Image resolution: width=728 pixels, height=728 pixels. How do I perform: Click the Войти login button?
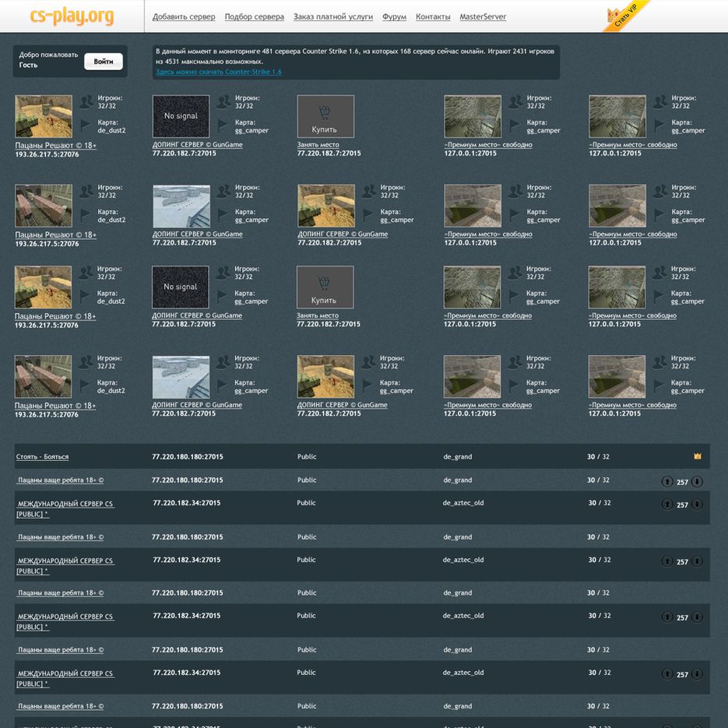[104, 62]
